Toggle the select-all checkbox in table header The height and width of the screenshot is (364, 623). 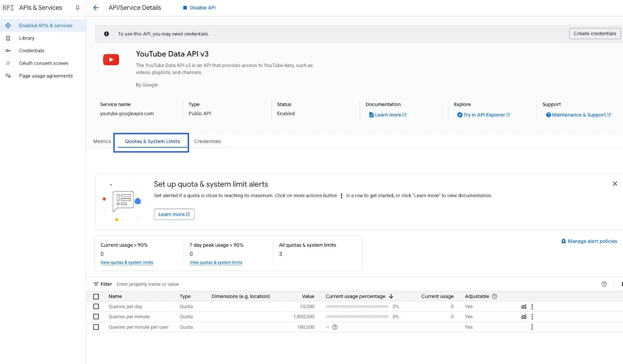coord(96,297)
